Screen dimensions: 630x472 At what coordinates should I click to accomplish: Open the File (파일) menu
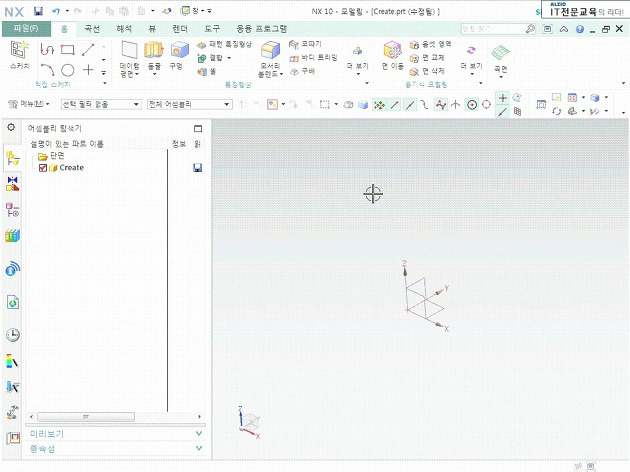point(26,29)
